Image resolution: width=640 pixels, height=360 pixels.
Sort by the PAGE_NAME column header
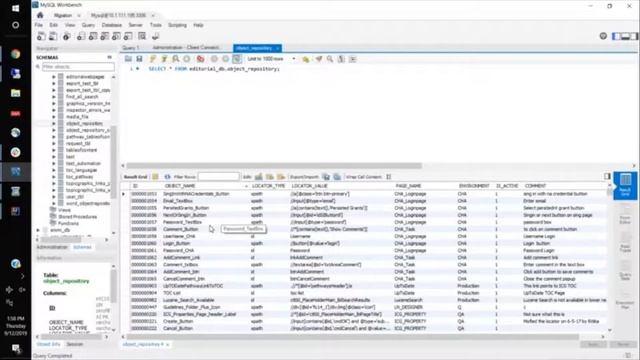(x=408, y=186)
